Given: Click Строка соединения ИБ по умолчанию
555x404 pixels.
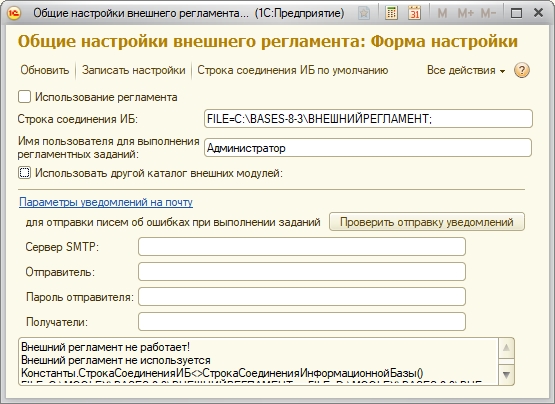Looking at the screenshot, I should click(x=293, y=70).
